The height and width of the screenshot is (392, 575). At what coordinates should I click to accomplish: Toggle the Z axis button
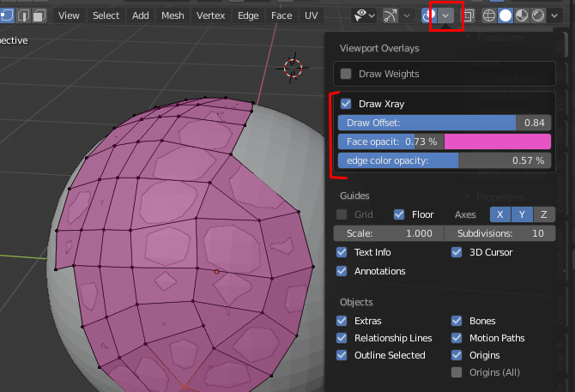(542, 214)
